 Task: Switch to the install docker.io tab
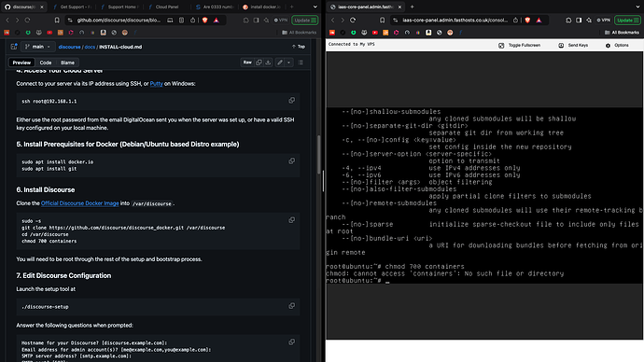point(262,7)
